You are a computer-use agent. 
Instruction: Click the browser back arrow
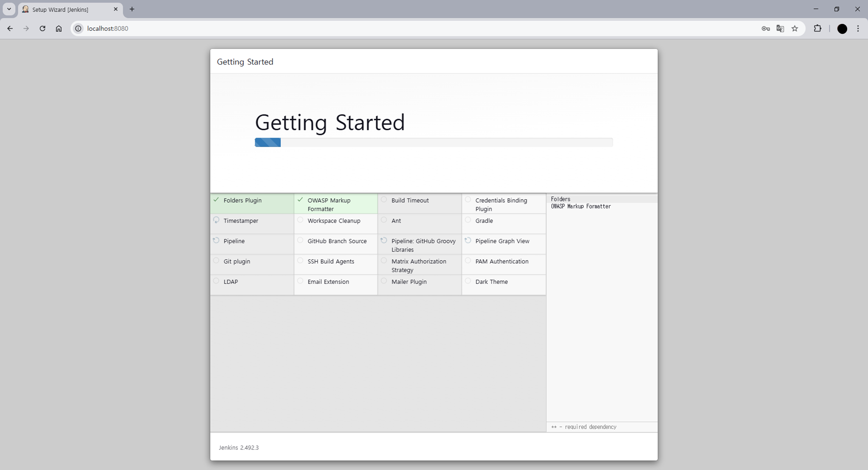pyautogui.click(x=10, y=29)
